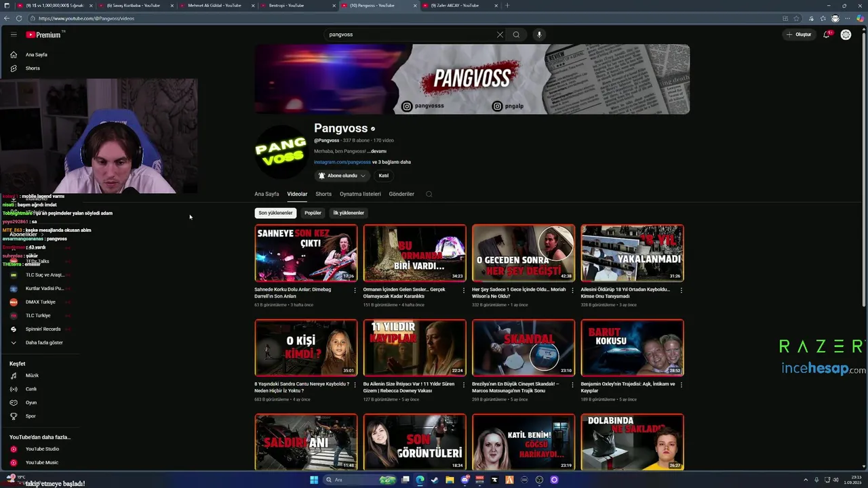Click the Pangvoss channel profile picture

pyautogui.click(x=281, y=152)
